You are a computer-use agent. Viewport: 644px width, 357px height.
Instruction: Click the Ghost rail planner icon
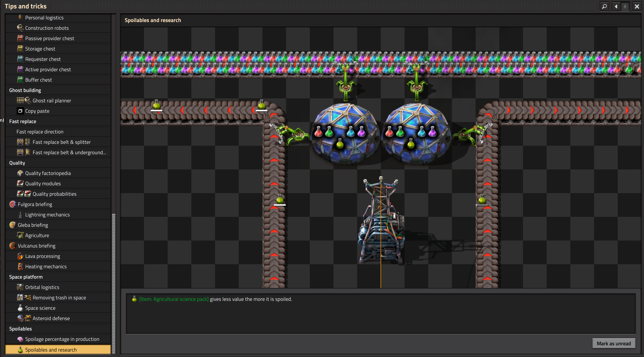[x=24, y=101]
